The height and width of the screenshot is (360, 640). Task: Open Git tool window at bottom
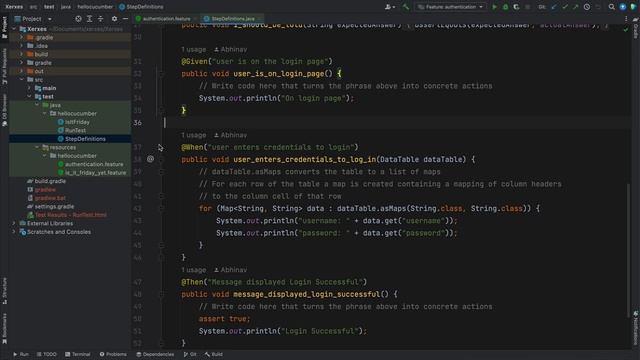190,354
